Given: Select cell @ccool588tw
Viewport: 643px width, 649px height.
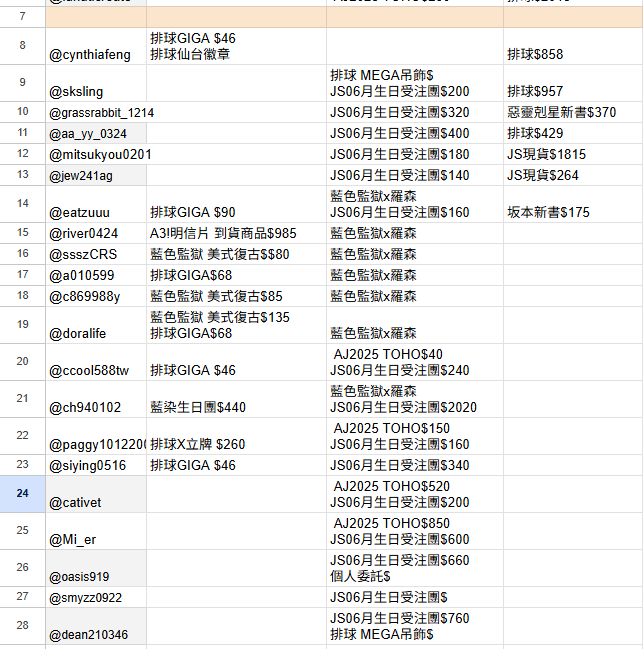Looking at the screenshot, I should coord(96,362).
